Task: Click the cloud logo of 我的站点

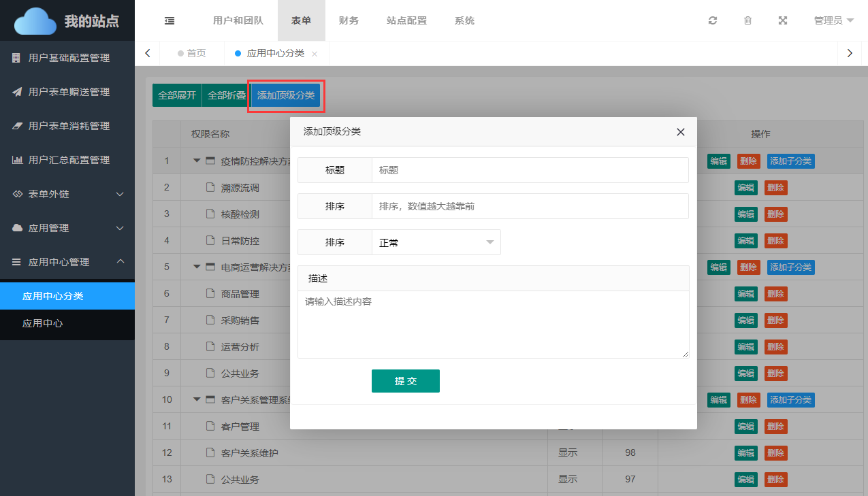Action: [x=35, y=21]
